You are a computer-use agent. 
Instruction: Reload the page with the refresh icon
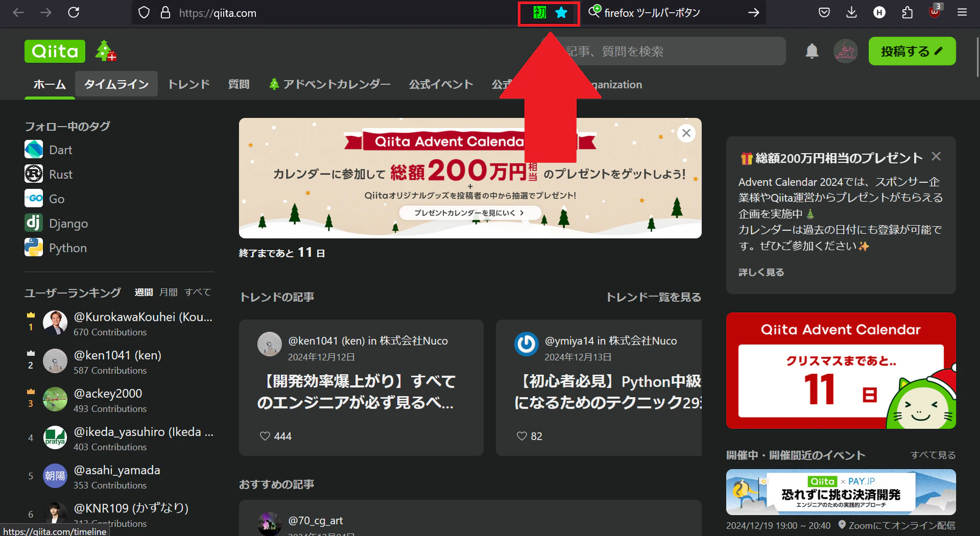click(74, 12)
